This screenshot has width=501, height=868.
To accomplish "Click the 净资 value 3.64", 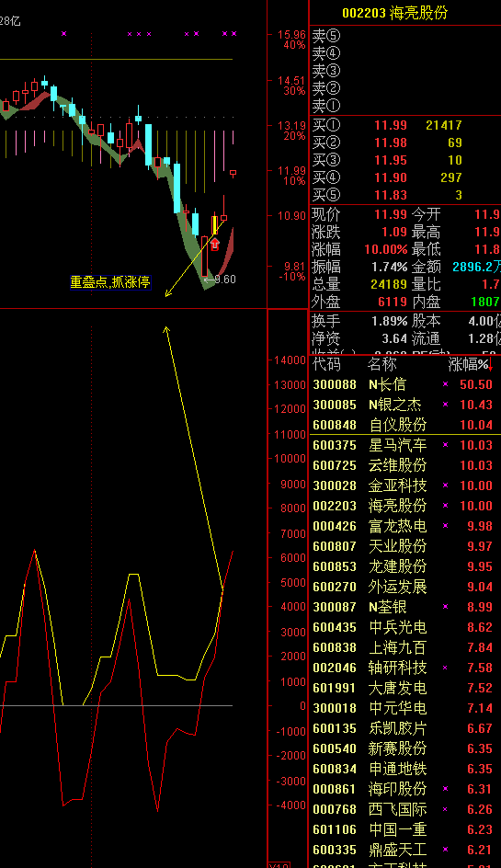I will 394,338.
